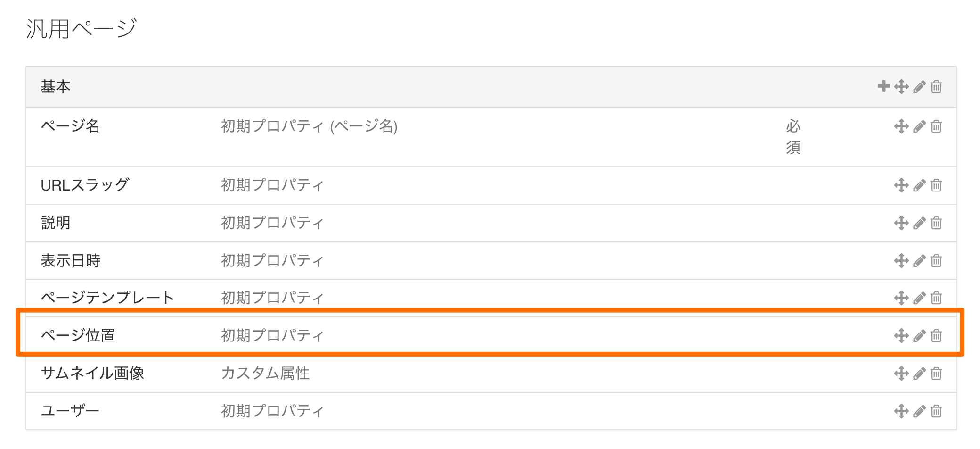Click the pencil icon for ページ名 row
This screenshot has height=449, width=980.
[919, 126]
